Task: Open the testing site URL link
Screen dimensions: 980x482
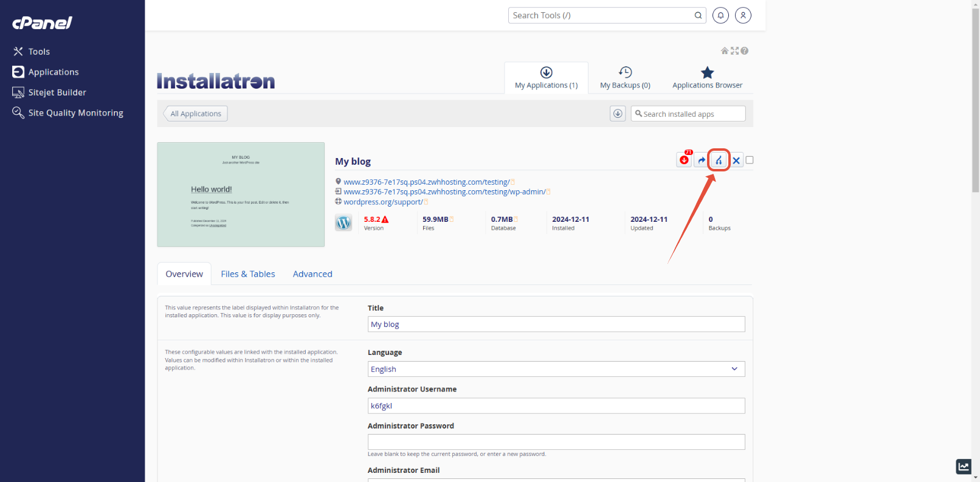Action: click(x=426, y=182)
